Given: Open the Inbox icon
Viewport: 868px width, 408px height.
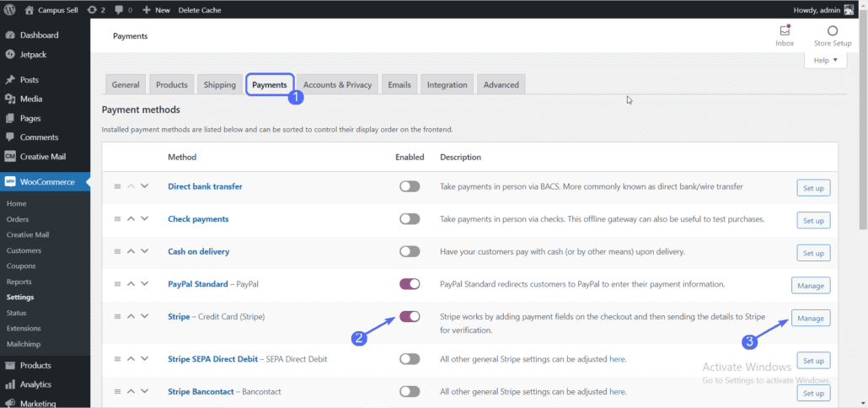Looking at the screenshot, I should 785,31.
